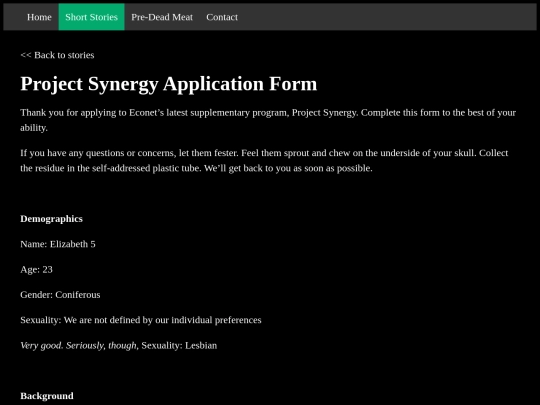Click the italic 'Very good. Seriously, though' text
The height and width of the screenshot is (405, 540).
point(79,345)
